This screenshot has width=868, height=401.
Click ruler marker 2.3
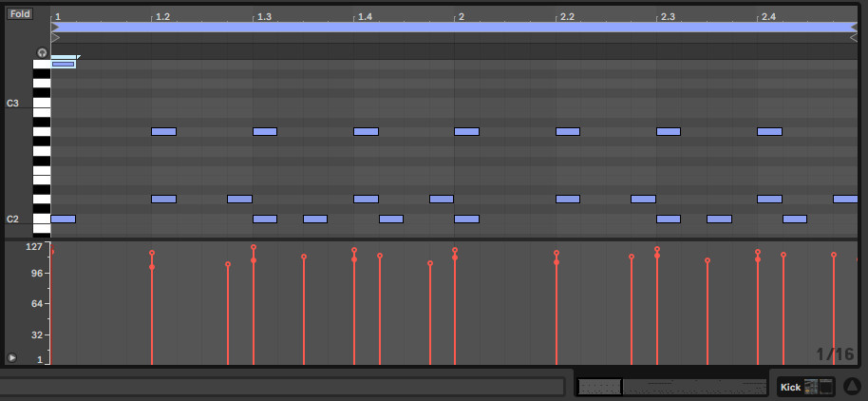point(668,16)
